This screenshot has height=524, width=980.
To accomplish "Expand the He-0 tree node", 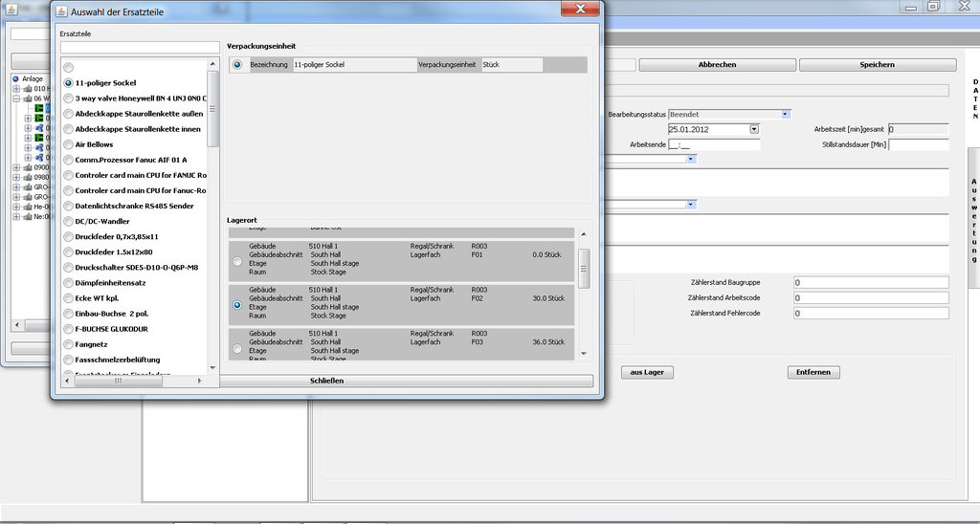I will pyautogui.click(x=16, y=206).
